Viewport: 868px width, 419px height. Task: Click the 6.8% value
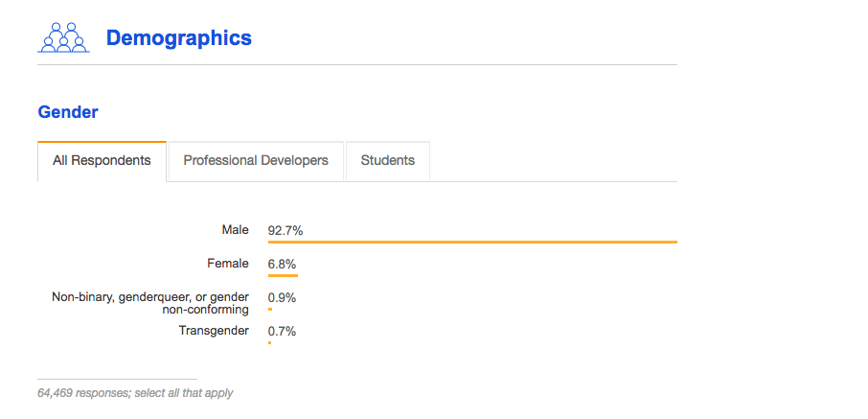(x=282, y=265)
